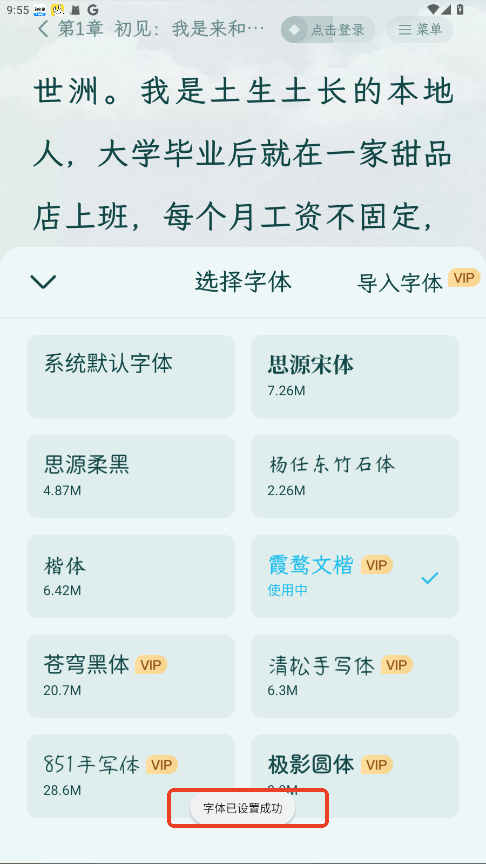Screen dimensions: 486x864
Task: Tap the 字体已设置成功 toast message
Action: 242,808
